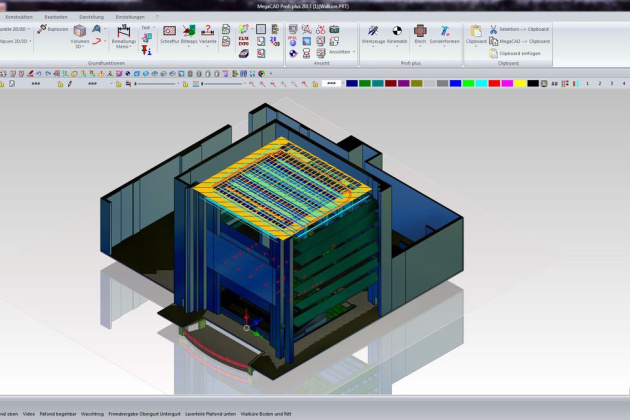The height and width of the screenshot is (420, 630).
Task: Click the Sonderformen icon
Action: coord(445,33)
